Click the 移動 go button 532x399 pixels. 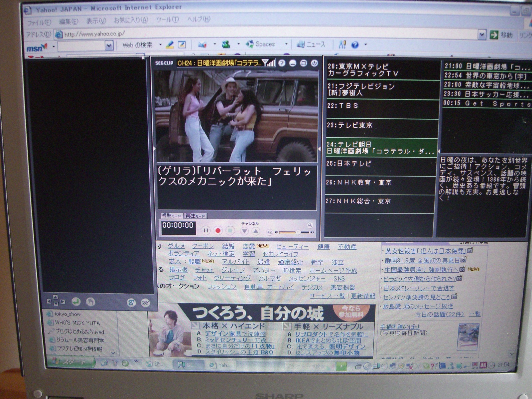(x=501, y=35)
